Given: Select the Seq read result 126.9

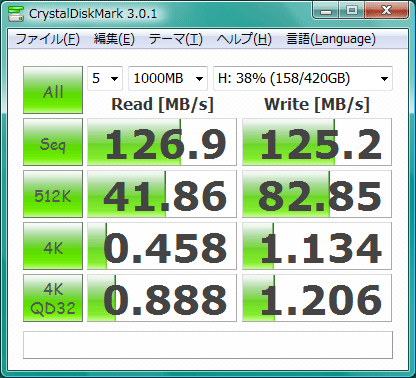Looking at the screenshot, I should pyautogui.click(x=162, y=142).
